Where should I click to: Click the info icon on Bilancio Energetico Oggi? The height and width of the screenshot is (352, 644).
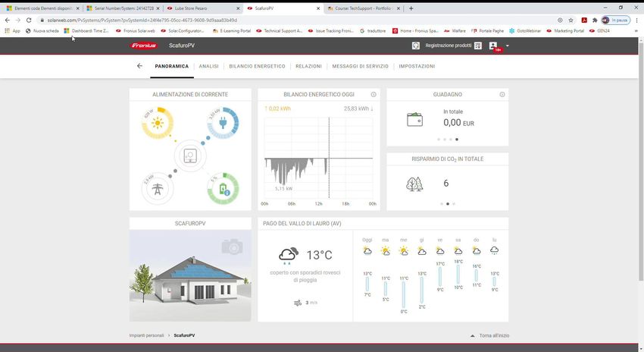[374, 95]
